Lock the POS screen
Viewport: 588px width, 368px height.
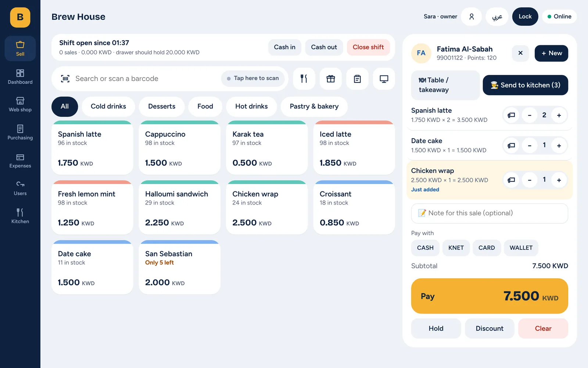click(525, 17)
